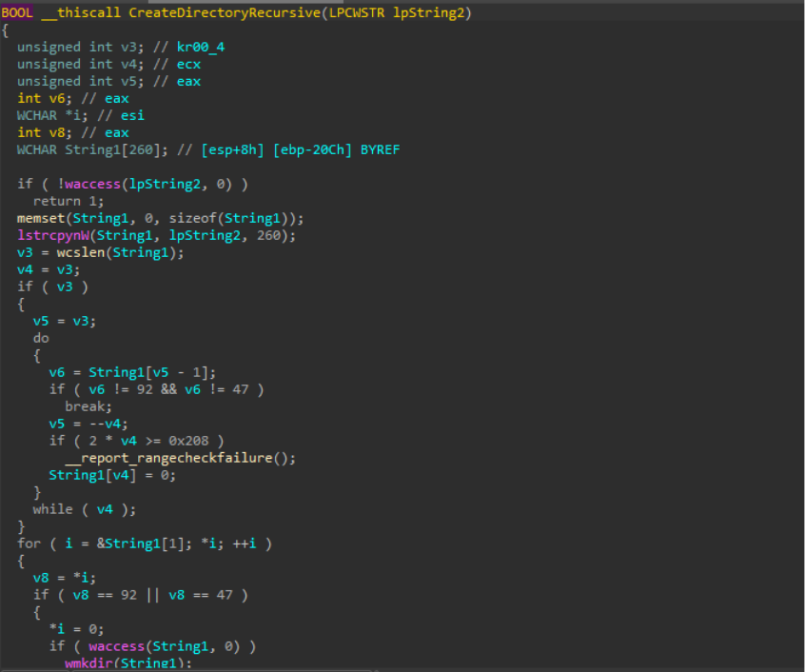Screen dimensions: 805x672
Task: Click the [esp+8h] stack offset comment
Action: click(232, 149)
